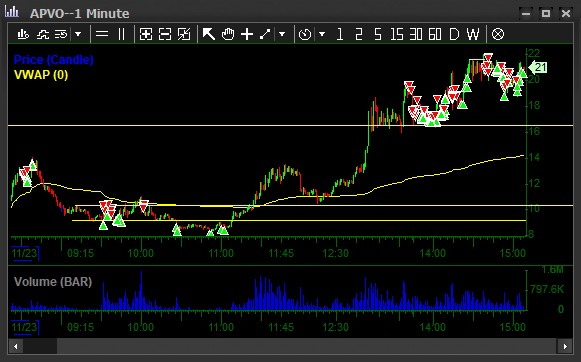The width and height of the screenshot is (581, 362).
Task: Select the trend line drawing tool
Action: [x=265, y=34]
